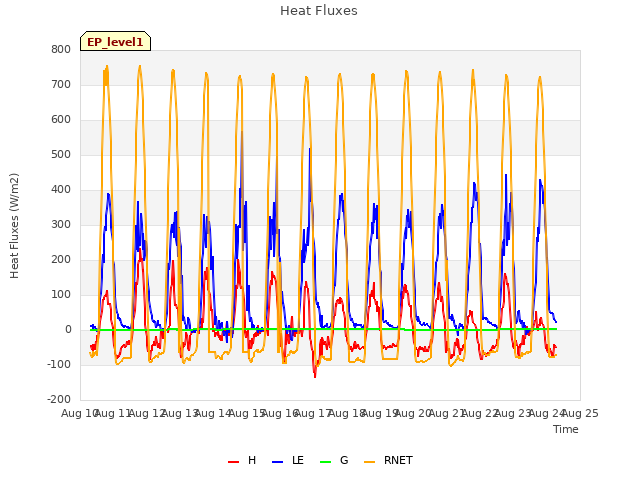Click the Aug 21 x-axis tick label

coord(447,413)
